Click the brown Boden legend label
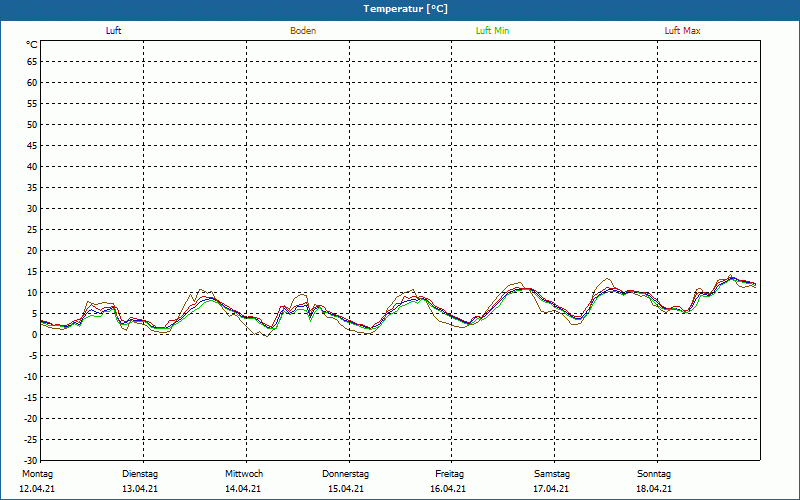The height and width of the screenshot is (500, 800). click(x=303, y=31)
